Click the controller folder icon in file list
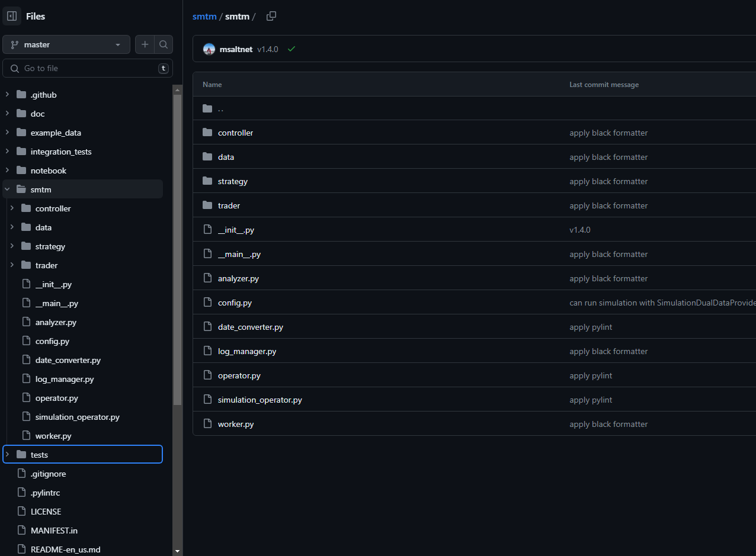This screenshot has height=556, width=756. pos(207,133)
